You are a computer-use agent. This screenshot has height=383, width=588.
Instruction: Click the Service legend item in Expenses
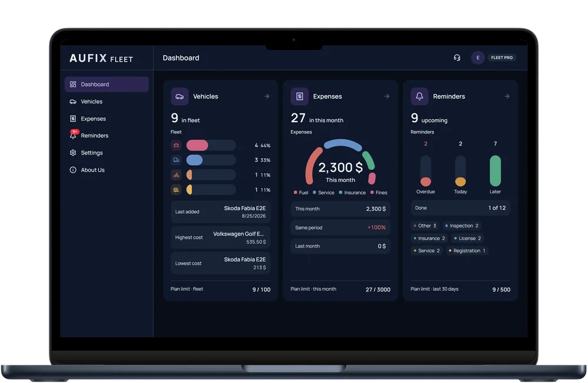pyautogui.click(x=323, y=193)
